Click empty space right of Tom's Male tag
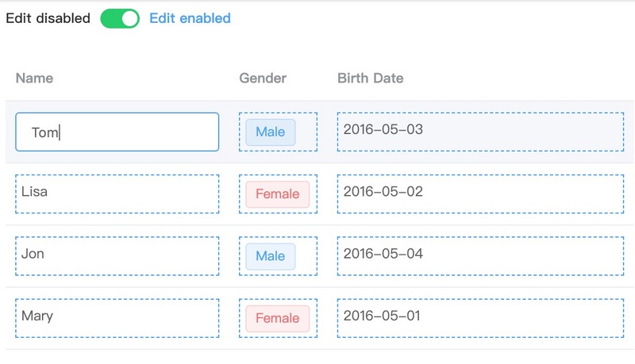The width and height of the screenshot is (635, 364). point(306,132)
